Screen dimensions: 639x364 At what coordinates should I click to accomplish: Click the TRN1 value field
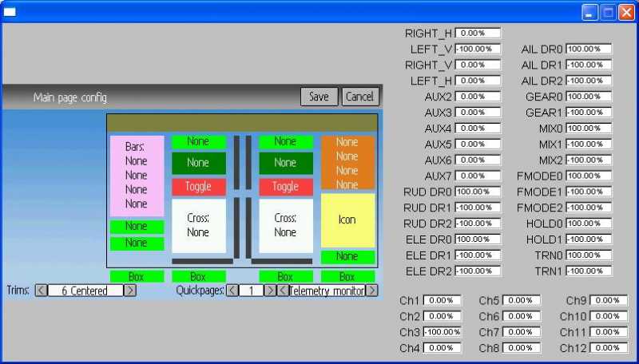coord(589,271)
